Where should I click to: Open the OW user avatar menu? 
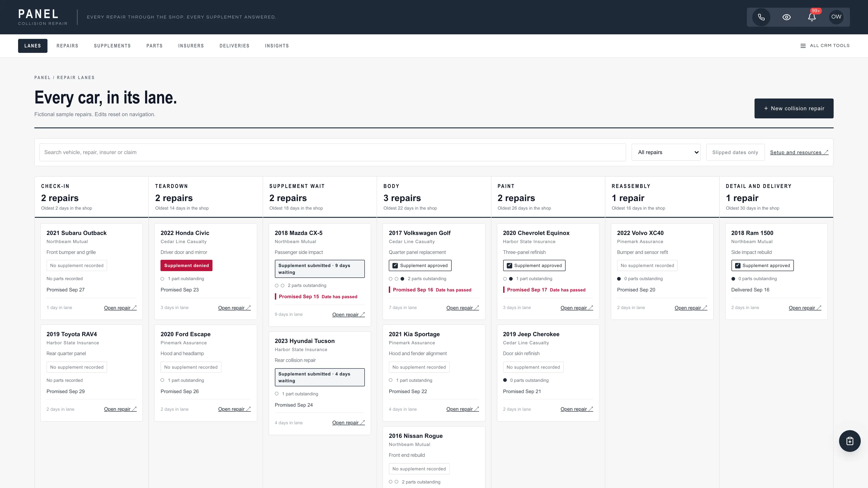coord(836,17)
